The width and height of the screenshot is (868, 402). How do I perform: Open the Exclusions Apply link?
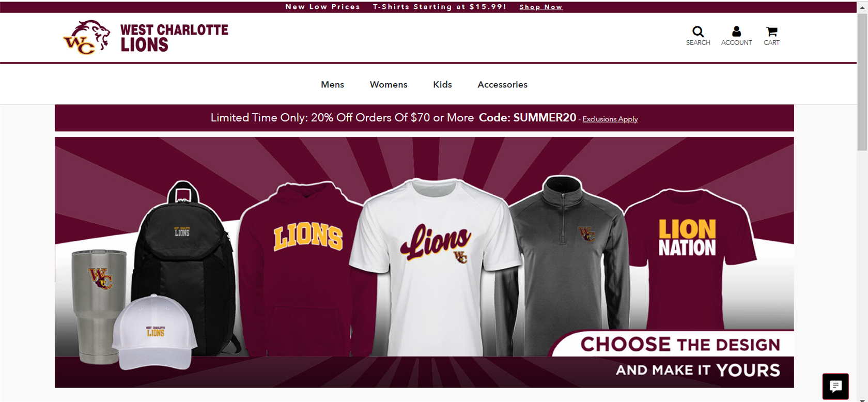pos(610,119)
